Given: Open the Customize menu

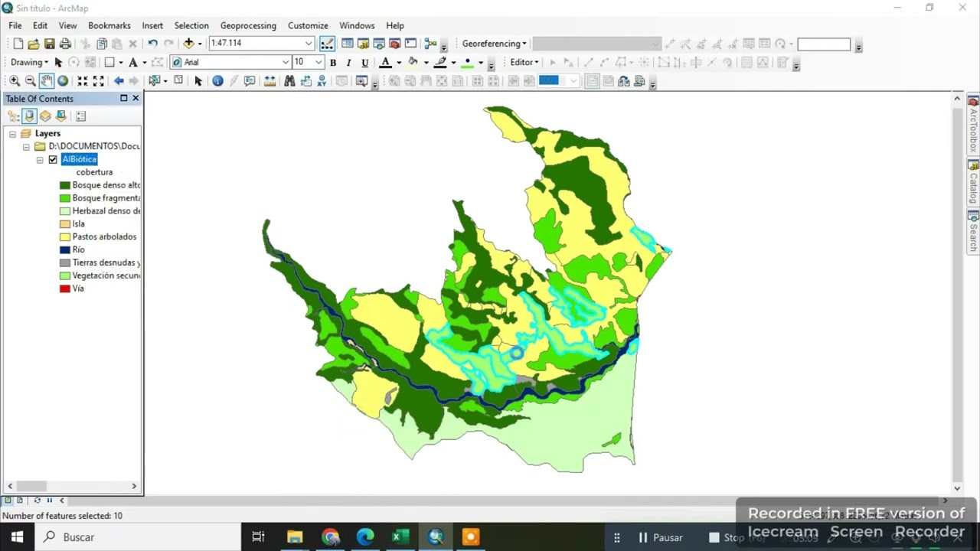Looking at the screenshot, I should [308, 25].
